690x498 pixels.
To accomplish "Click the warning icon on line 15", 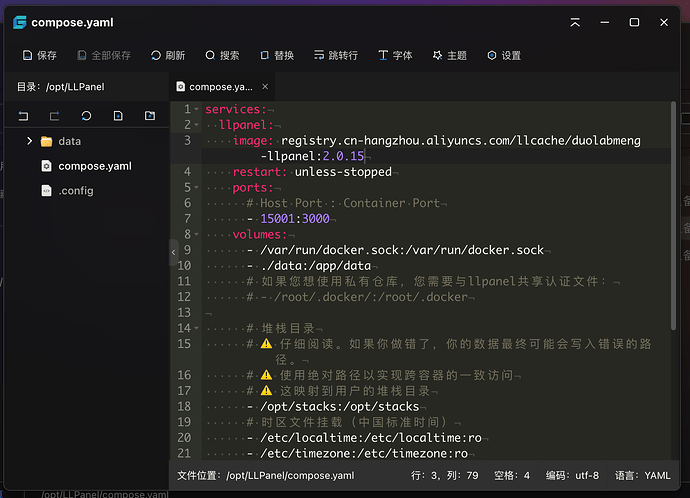I will click(x=266, y=344).
